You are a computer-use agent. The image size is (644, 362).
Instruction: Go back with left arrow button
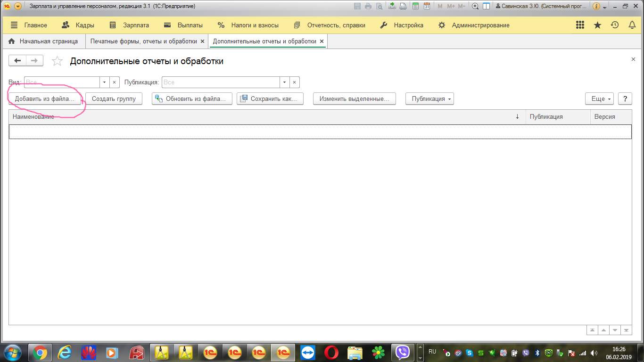coord(17,60)
